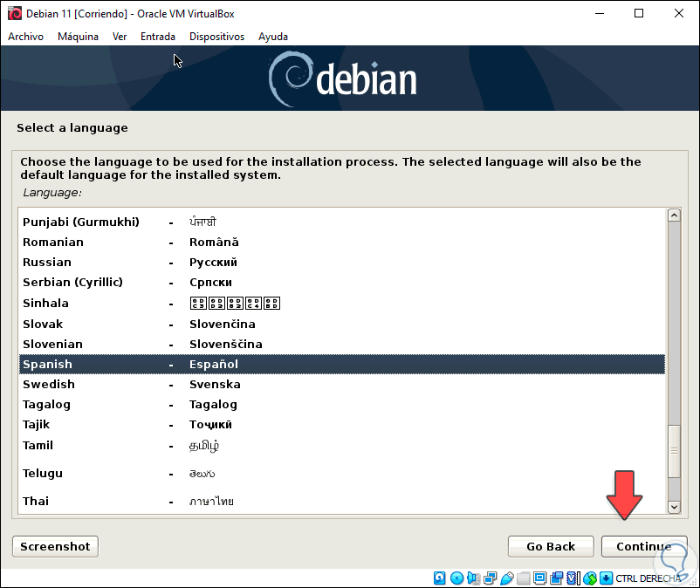The image size is (700, 588).
Task: Click the language list scrollbar thumb
Action: point(674,451)
